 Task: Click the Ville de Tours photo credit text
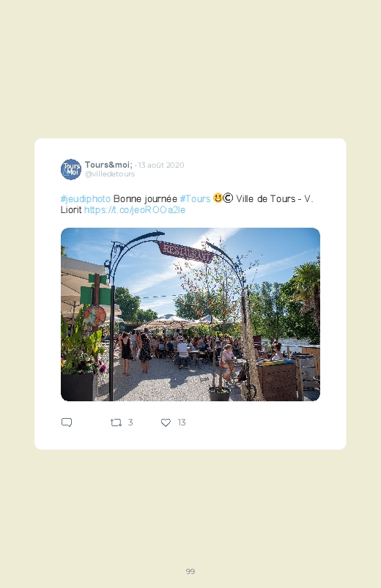pos(266,198)
